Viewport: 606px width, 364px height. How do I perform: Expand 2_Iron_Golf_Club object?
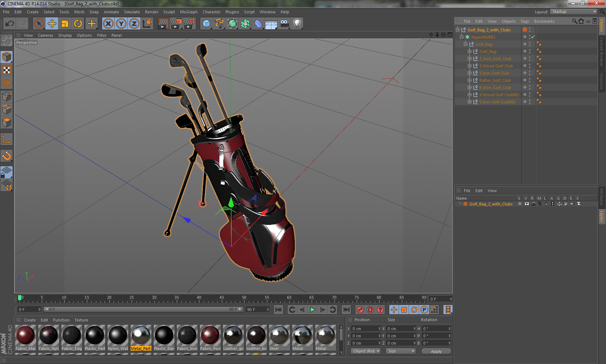(470, 58)
